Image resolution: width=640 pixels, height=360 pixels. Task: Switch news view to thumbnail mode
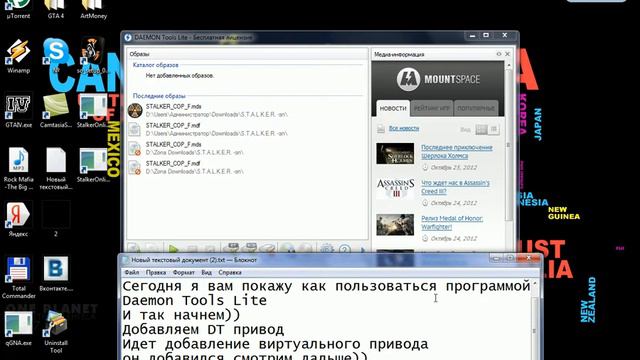(x=482, y=129)
